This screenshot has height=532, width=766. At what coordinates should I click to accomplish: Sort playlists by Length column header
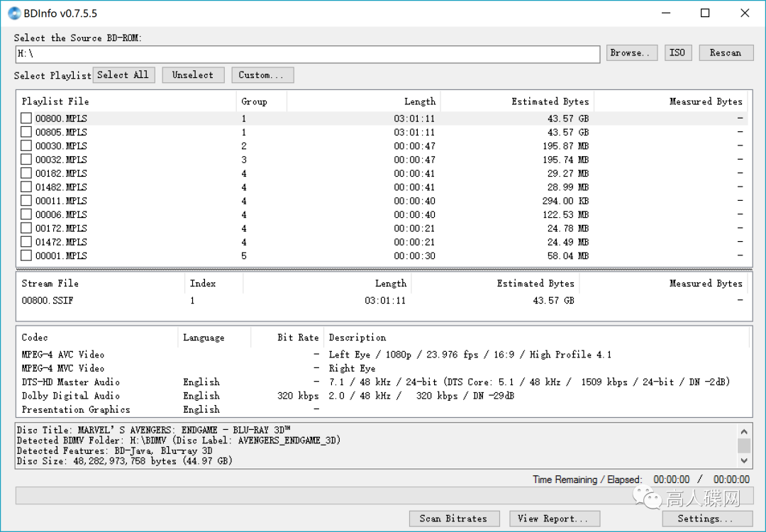pos(363,101)
